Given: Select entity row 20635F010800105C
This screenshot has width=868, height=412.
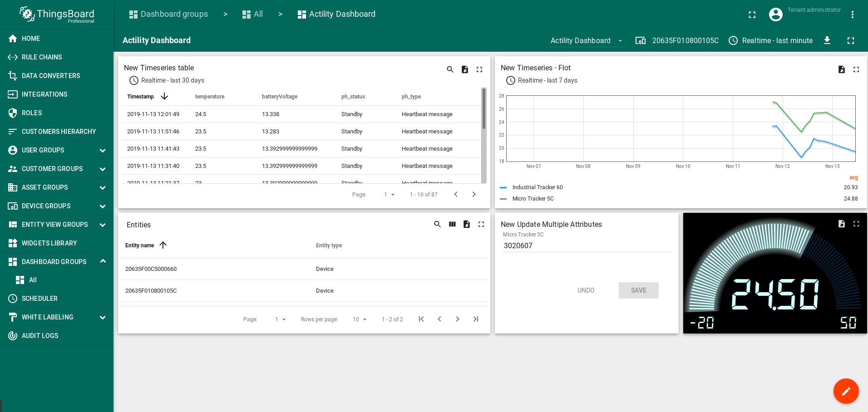Looking at the screenshot, I should coord(304,291).
